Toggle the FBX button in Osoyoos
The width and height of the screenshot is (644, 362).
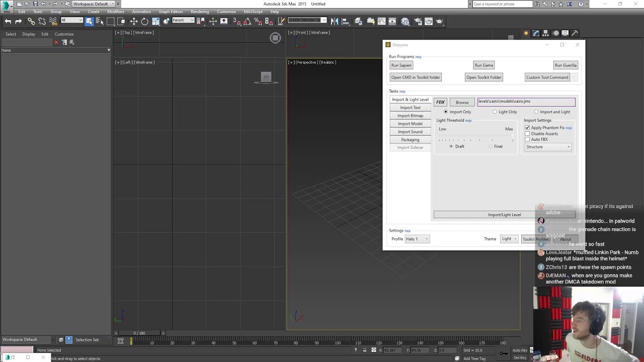pyautogui.click(x=440, y=102)
